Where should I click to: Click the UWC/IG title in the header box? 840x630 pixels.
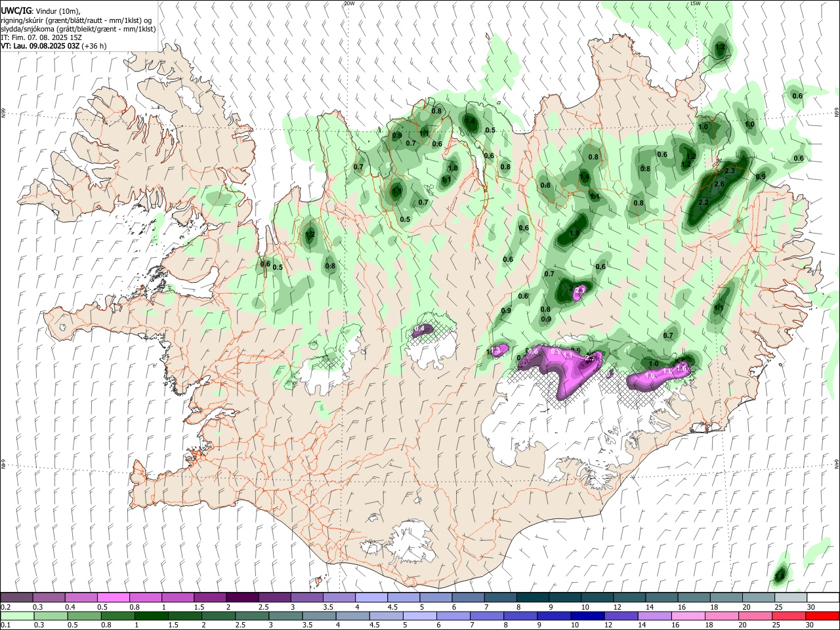16,10
